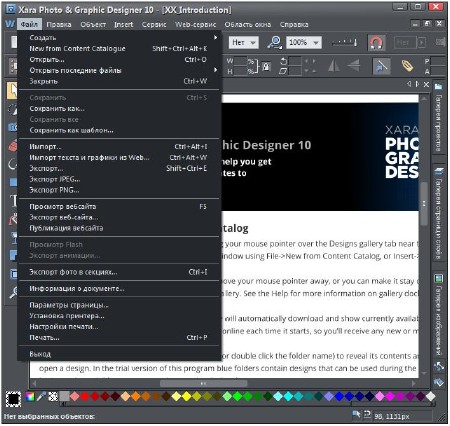This screenshot has height=426, width=450.
Task: Choose Открыть... in the File menu
Action: (118, 59)
